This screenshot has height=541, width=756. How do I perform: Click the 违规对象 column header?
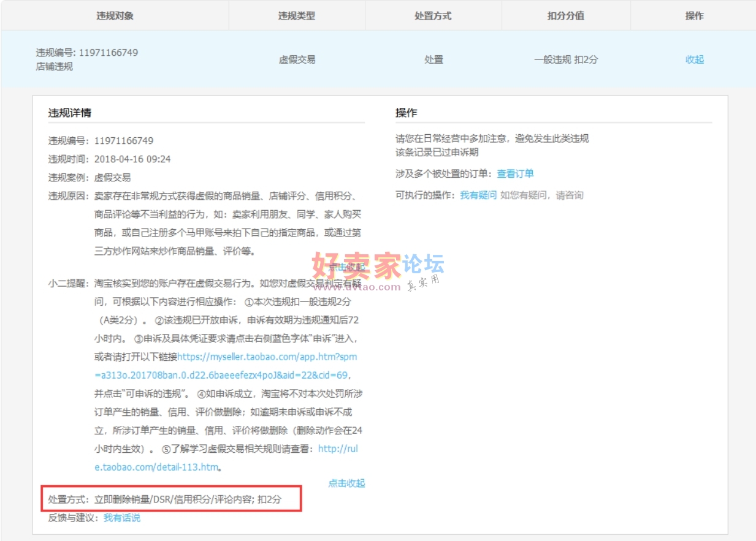click(115, 16)
